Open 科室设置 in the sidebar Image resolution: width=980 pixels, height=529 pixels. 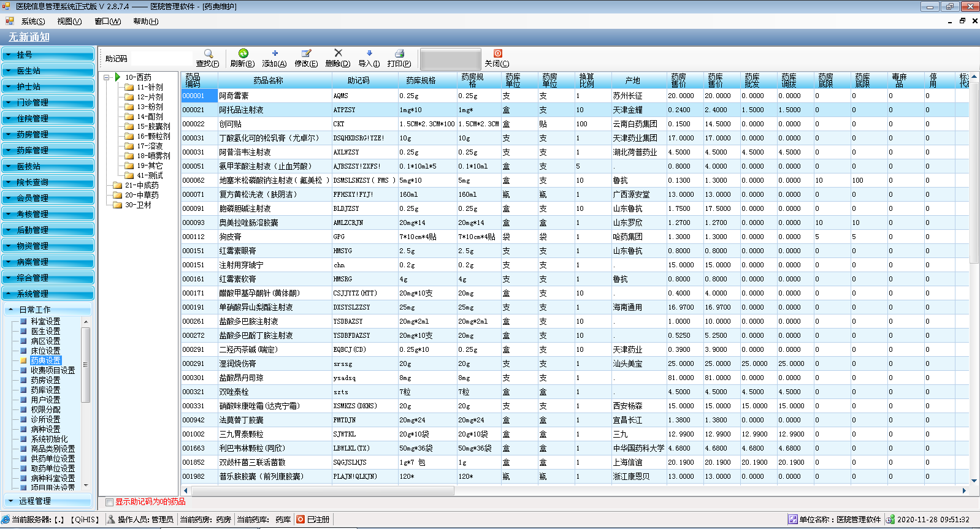(x=45, y=321)
